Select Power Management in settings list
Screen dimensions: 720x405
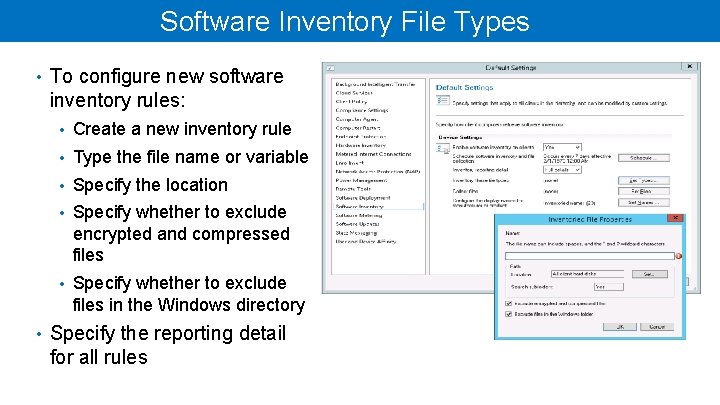click(x=361, y=180)
